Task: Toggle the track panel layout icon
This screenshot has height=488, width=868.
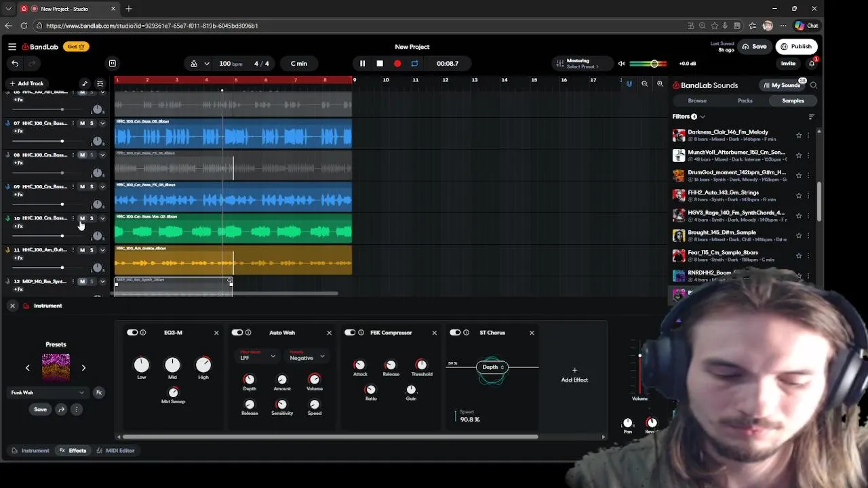Action: click(x=113, y=64)
